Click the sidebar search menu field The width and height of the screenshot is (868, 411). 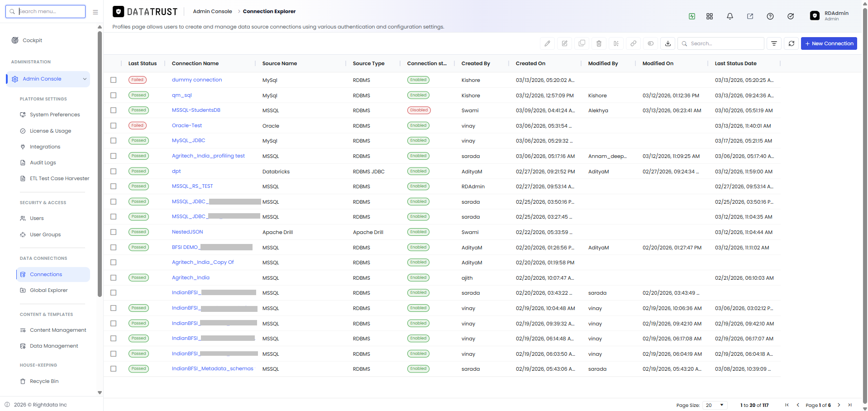point(45,12)
